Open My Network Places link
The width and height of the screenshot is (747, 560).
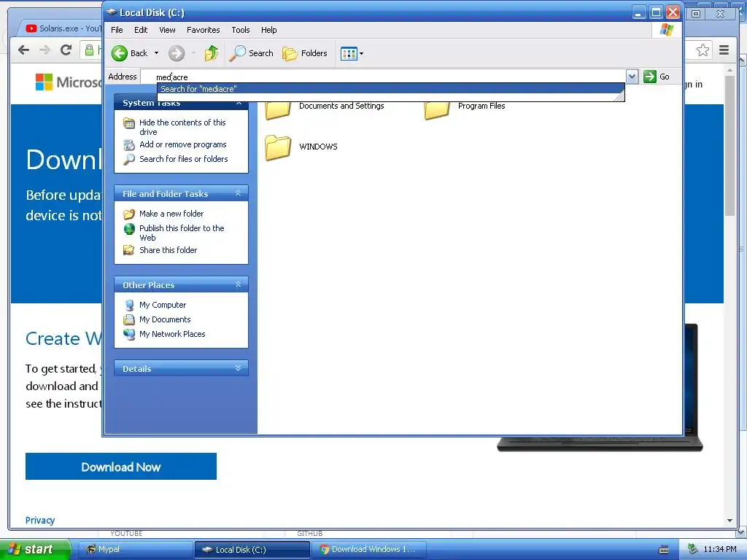pos(172,334)
